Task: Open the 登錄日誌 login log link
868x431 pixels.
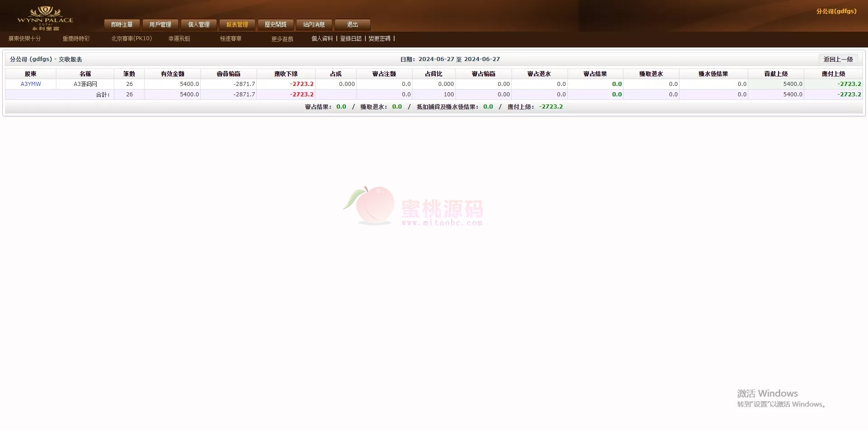Action: tap(351, 39)
